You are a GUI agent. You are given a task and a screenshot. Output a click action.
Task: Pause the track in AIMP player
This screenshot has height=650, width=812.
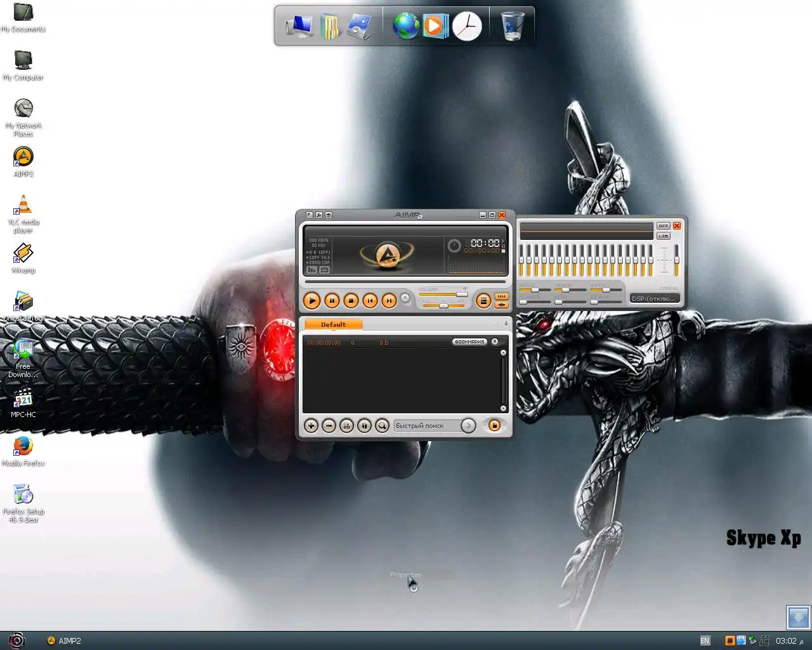(x=332, y=300)
